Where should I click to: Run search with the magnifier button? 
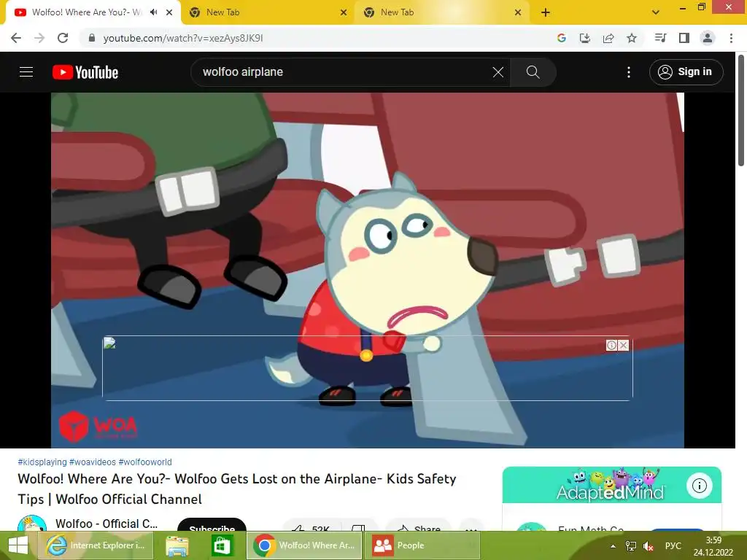(533, 72)
